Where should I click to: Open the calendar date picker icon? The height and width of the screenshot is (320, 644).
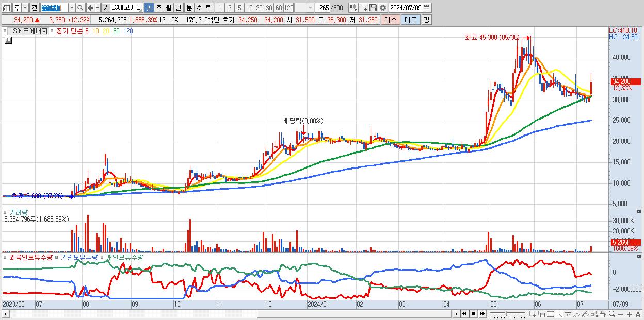(426, 8)
